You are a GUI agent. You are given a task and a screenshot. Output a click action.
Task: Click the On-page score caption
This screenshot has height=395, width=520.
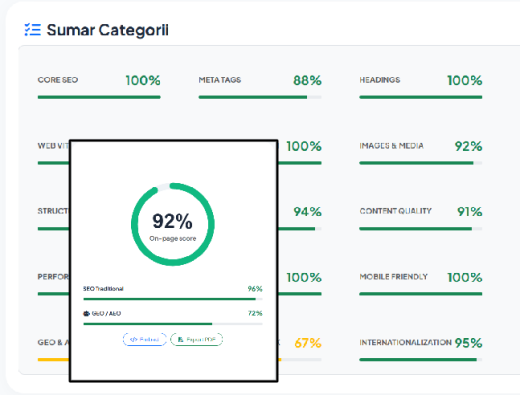173,239
